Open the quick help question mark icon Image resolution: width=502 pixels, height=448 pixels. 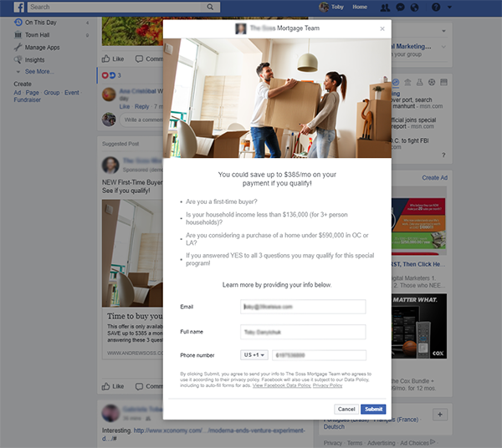(x=436, y=7)
